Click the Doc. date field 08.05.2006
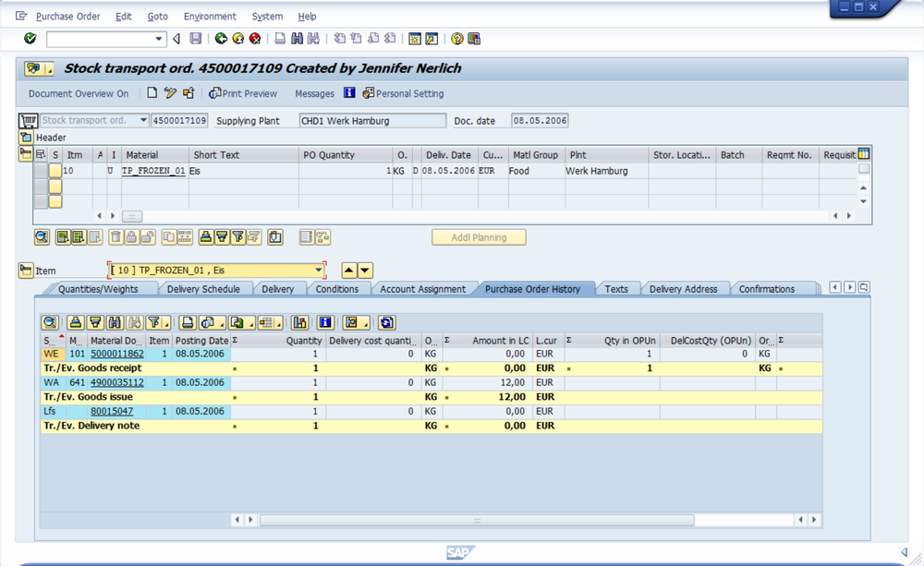Screen dimensions: 924x566 click(540, 120)
